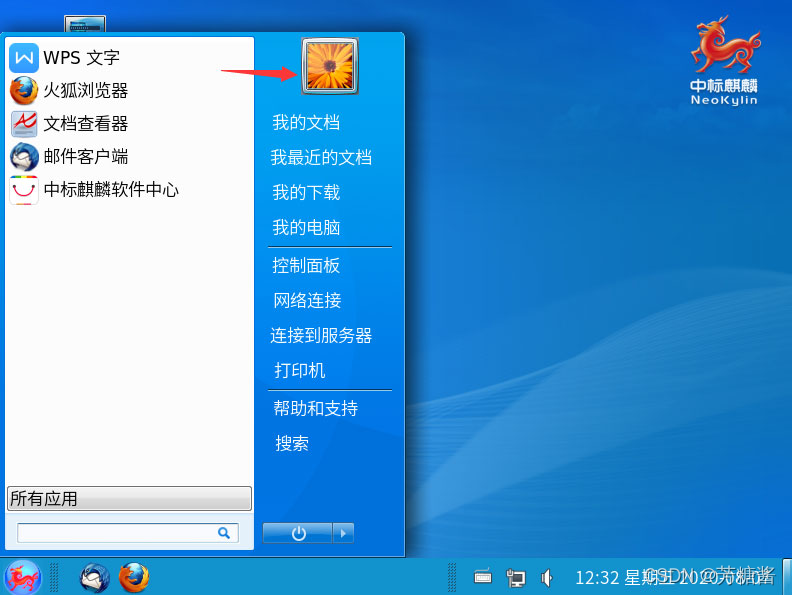The width and height of the screenshot is (792, 595).
Task: Open 中标麒麟软件中心
Action: [94, 190]
